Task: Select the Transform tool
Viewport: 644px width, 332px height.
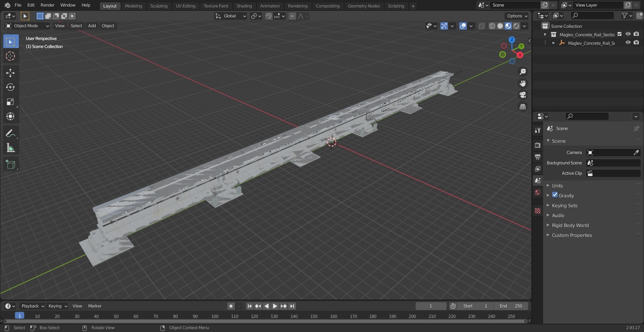Action: 10,116
